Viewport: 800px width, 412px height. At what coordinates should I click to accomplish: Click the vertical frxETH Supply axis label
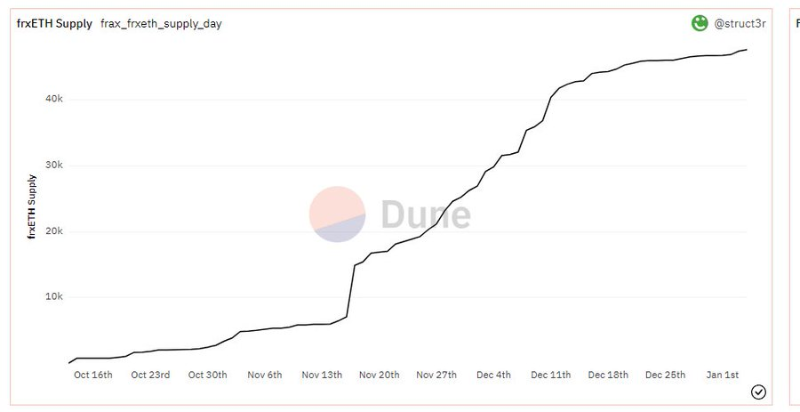[32, 208]
